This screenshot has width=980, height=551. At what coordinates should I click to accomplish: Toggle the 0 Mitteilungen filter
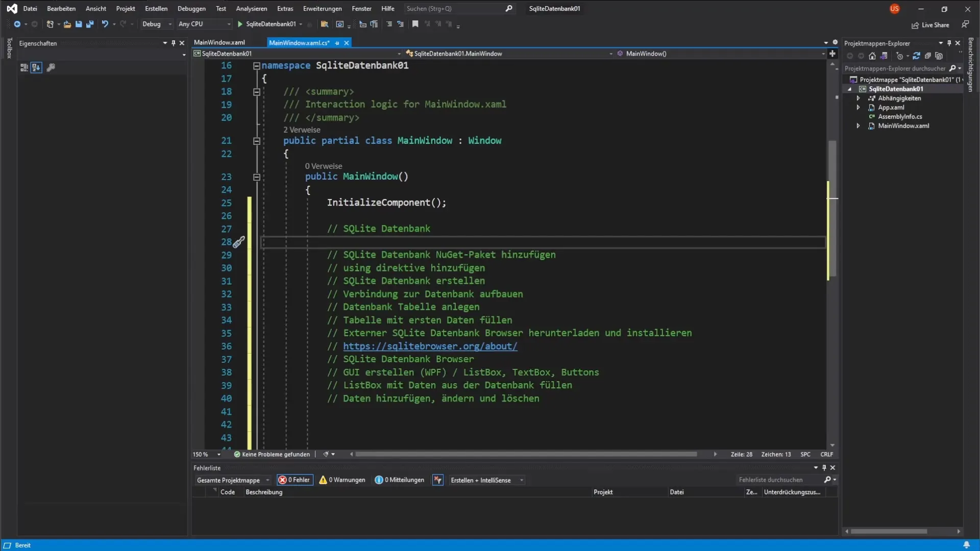(400, 480)
